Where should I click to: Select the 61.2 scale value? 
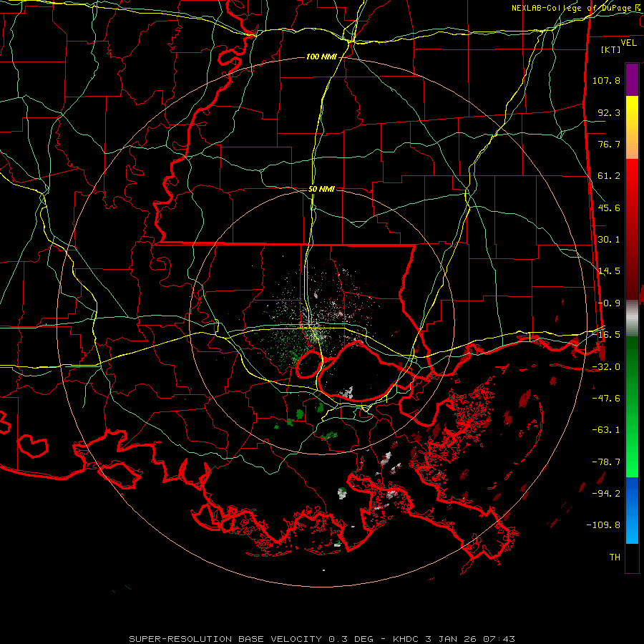coord(609,176)
